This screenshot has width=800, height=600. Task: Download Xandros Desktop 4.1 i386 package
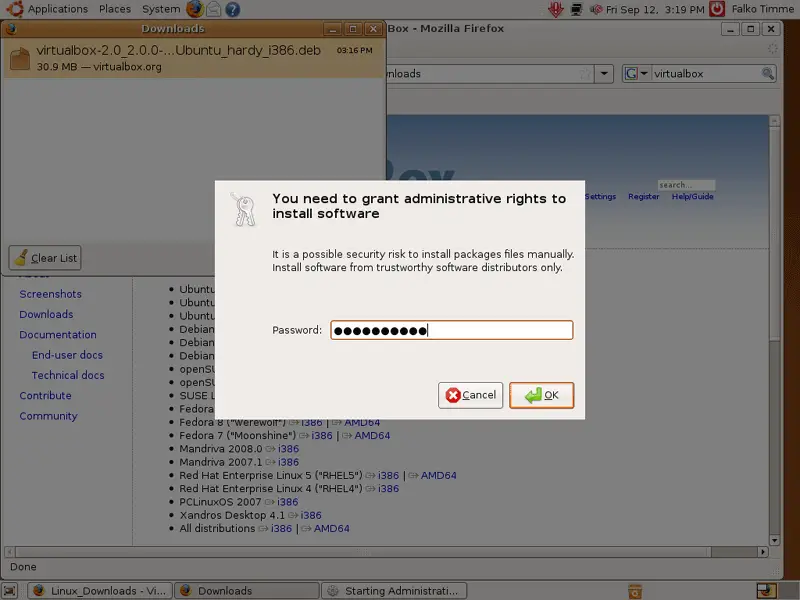click(x=311, y=515)
